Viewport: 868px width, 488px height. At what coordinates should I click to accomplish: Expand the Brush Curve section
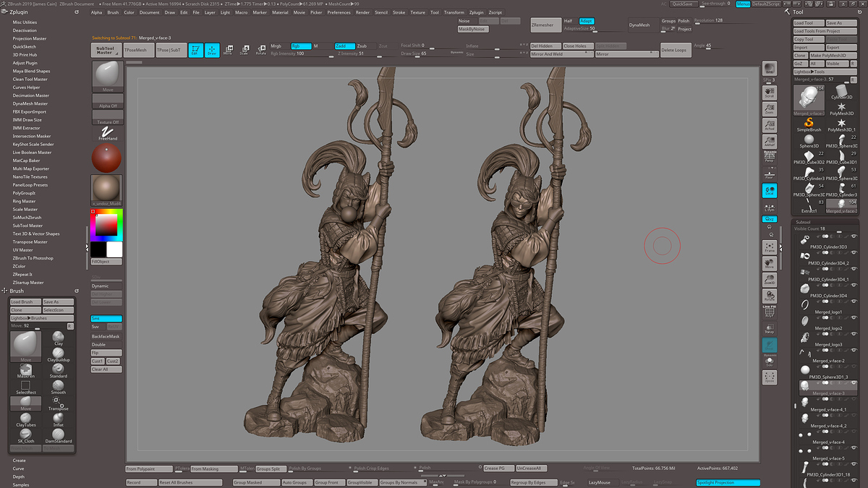[x=18, y=468]
